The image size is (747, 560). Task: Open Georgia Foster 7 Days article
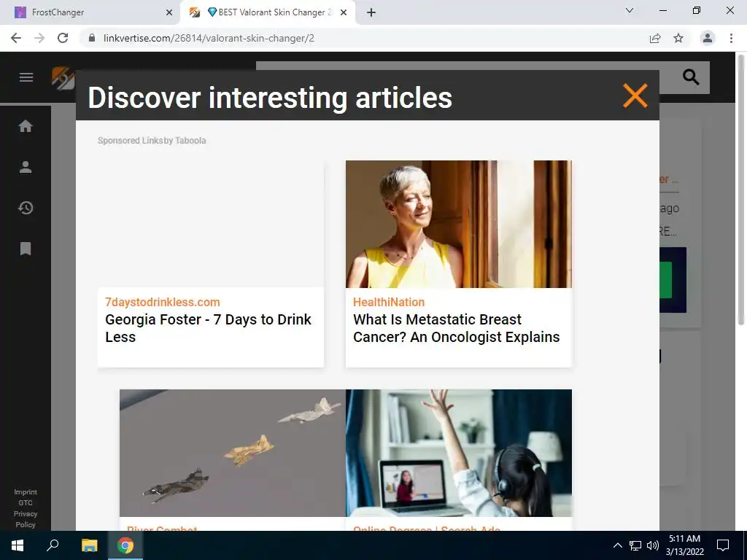click(x=208, y=328)
